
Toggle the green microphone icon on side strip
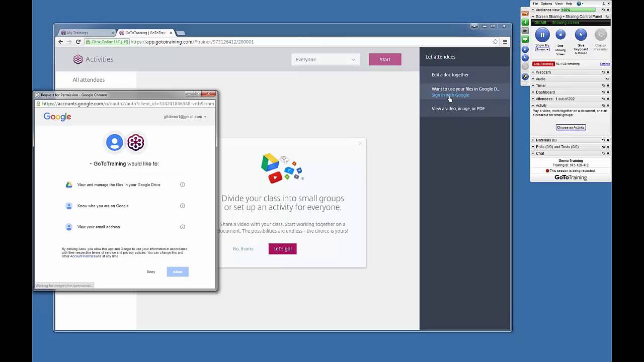(x=525, y=22)
